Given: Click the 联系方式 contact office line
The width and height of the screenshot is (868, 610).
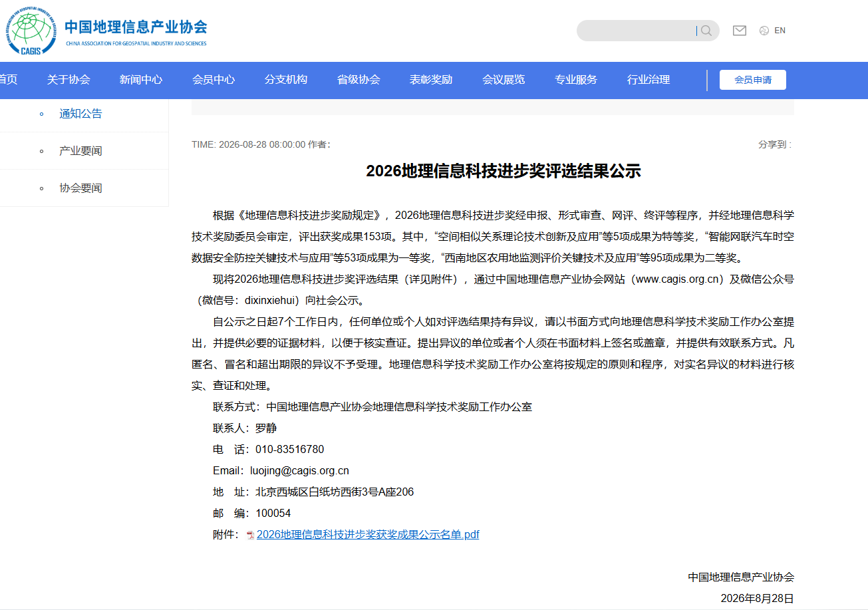Looking at the screenshot, I should point(372,407).
